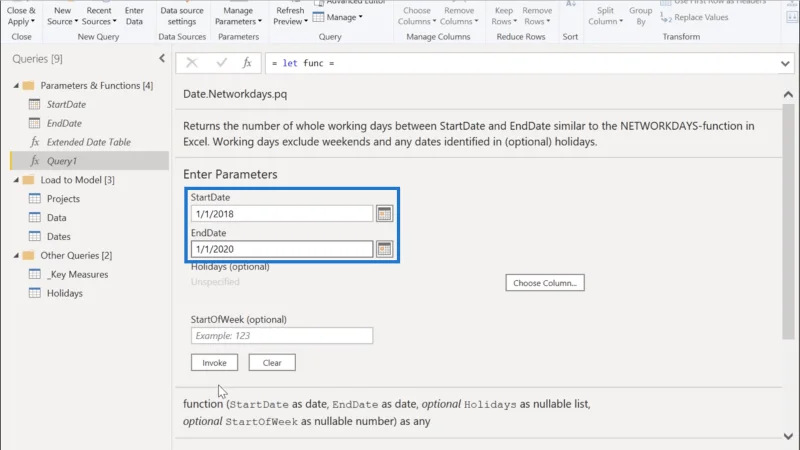Image resolution: width=800 pixels, height=450 pixels.
Task: Click the Group By button
Action: click(x=640, y=16)
